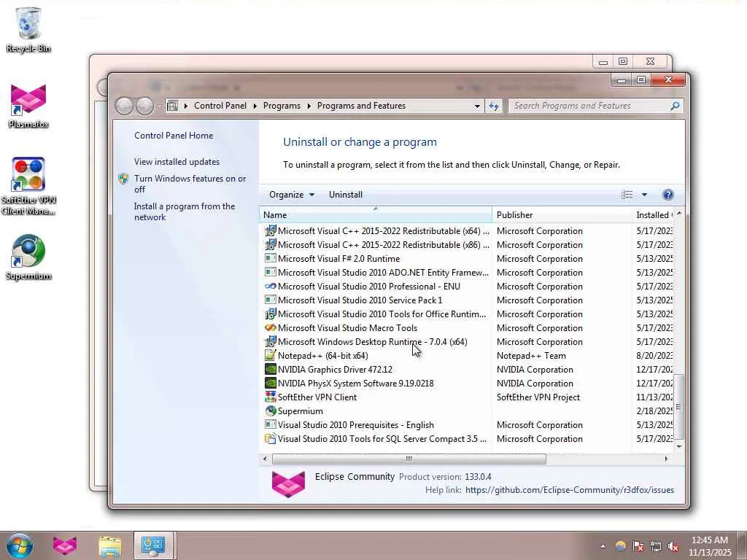
Task: Click the Plasmafox logo in details pane
Action: 288,484
